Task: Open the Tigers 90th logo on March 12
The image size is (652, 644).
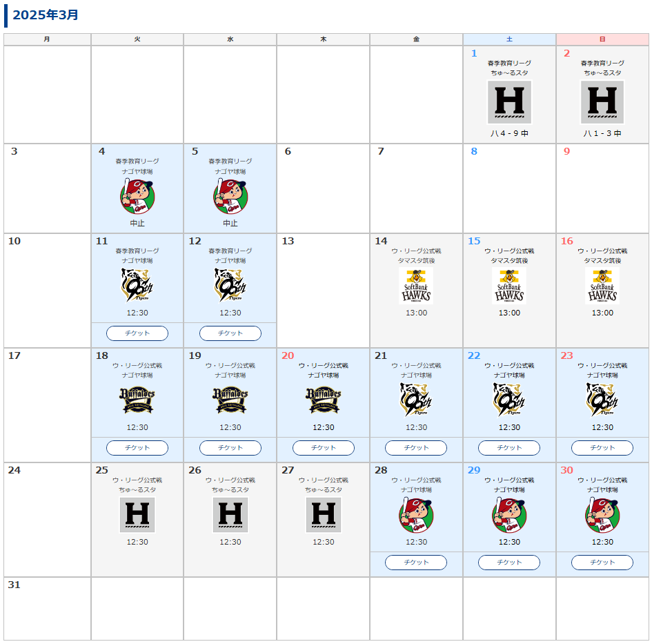Action: 230,285
